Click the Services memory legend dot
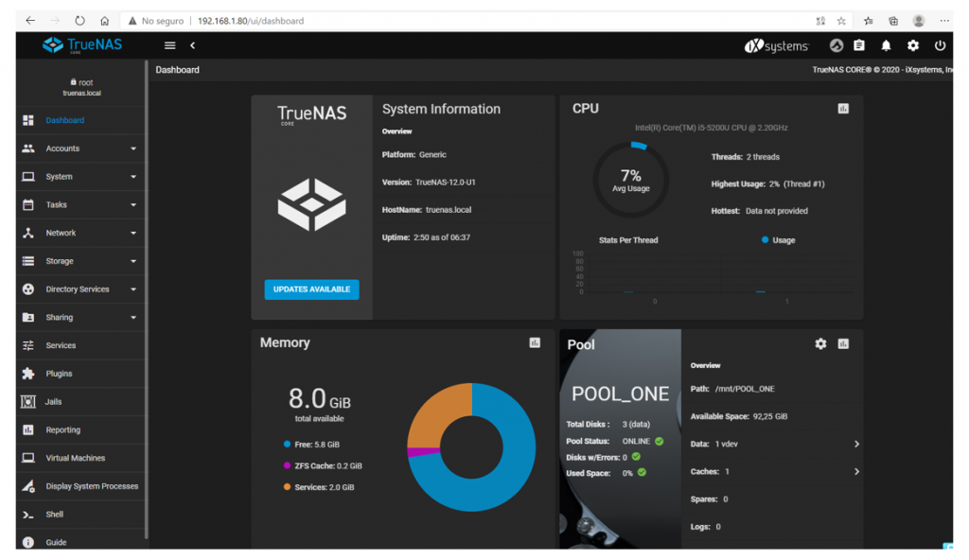The width and height of the screenshot is (969, 560). (287, 487)
